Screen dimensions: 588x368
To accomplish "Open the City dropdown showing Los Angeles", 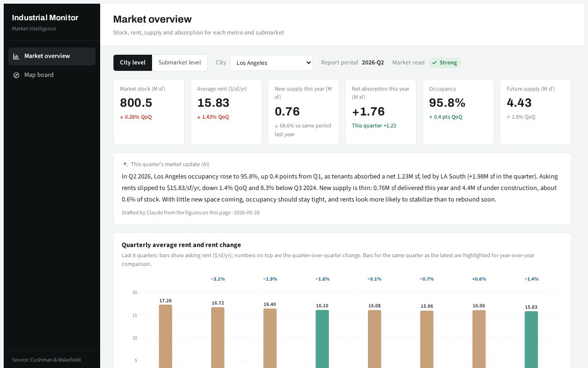I will pos(271,63).
